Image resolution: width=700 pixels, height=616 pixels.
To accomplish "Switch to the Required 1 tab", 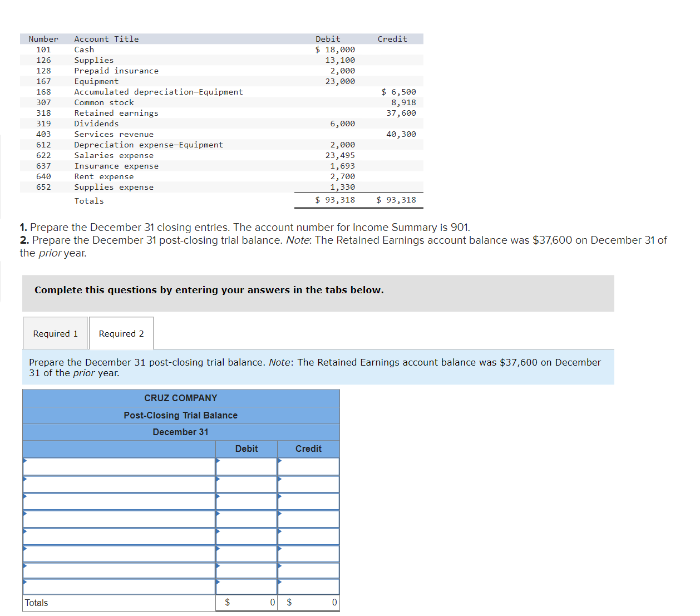I will click(55, 333).
